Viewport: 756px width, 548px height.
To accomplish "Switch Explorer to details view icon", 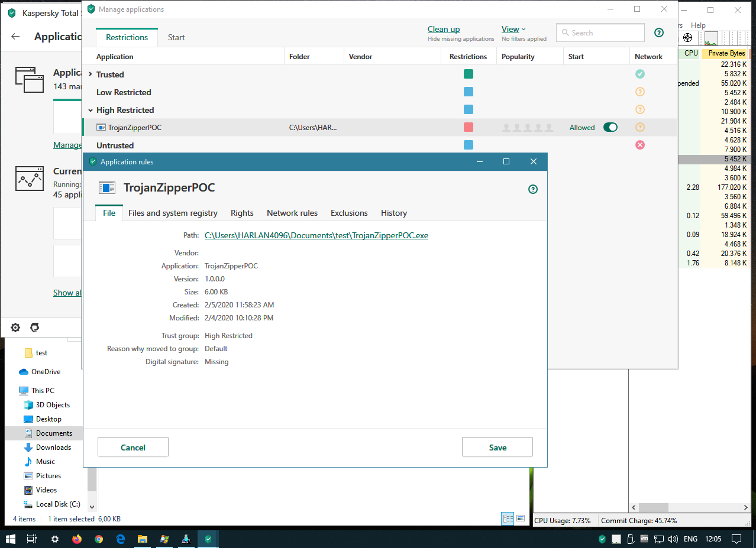I will click(x=508, y=518).
